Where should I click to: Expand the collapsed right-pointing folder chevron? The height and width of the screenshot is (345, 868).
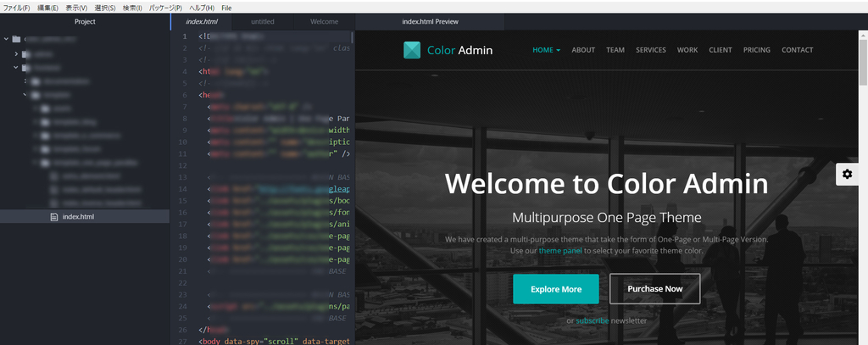coord(16,53)
